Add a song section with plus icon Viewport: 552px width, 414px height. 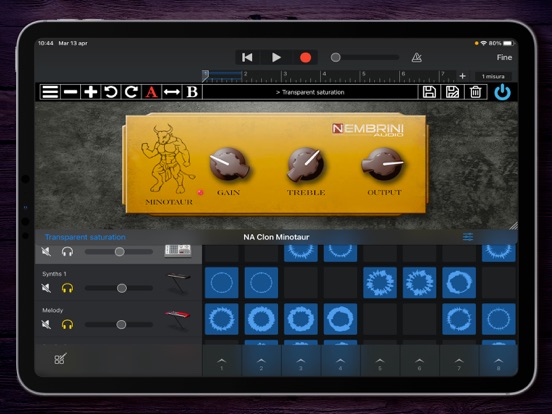click(463, 76)
